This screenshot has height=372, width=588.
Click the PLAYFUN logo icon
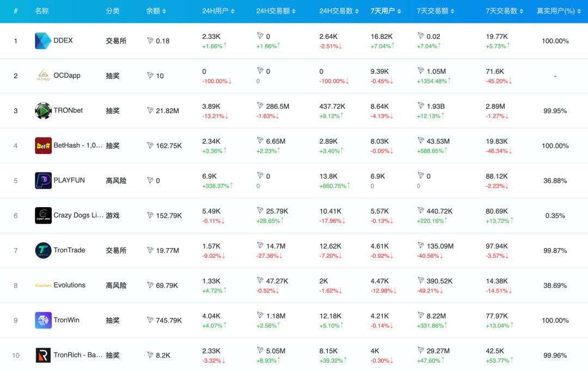point(43,181)
